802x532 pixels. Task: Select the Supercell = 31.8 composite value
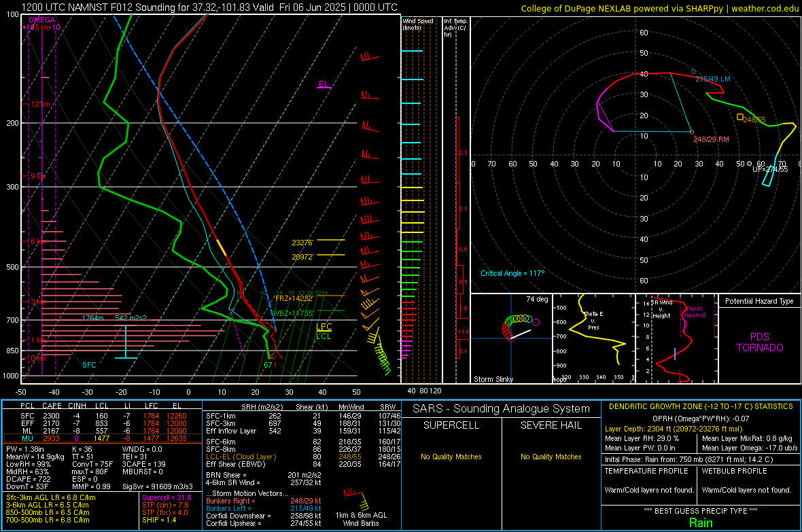pos(167,497)
